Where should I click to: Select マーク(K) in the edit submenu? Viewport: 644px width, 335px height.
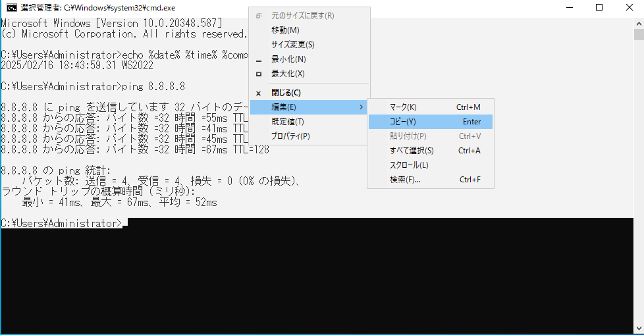coord(403,107)
